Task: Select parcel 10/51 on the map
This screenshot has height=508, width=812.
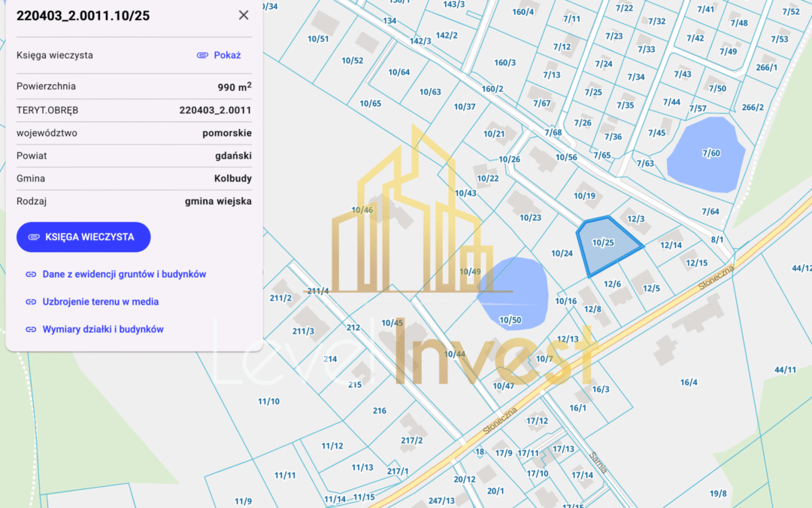Action: pos(318,39)
